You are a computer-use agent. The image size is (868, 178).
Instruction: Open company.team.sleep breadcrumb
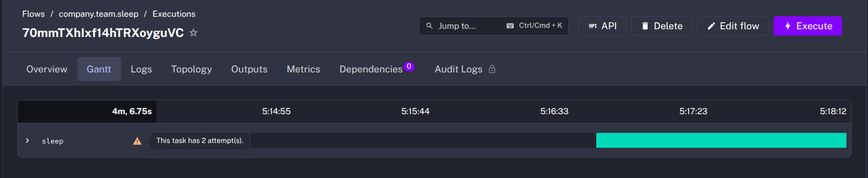(98, 14)
